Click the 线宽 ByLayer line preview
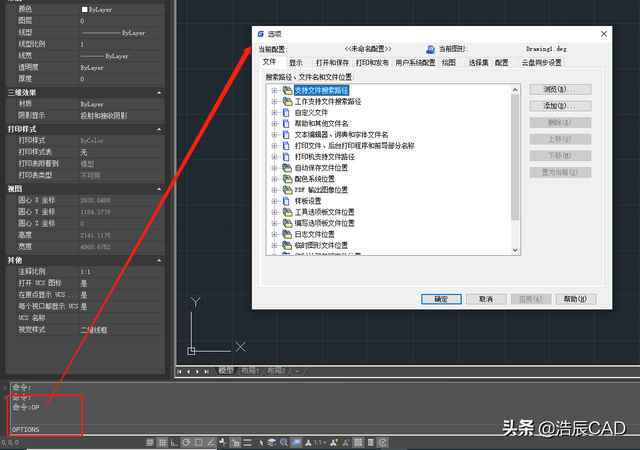Screen dimensions: 640x450 92,56
